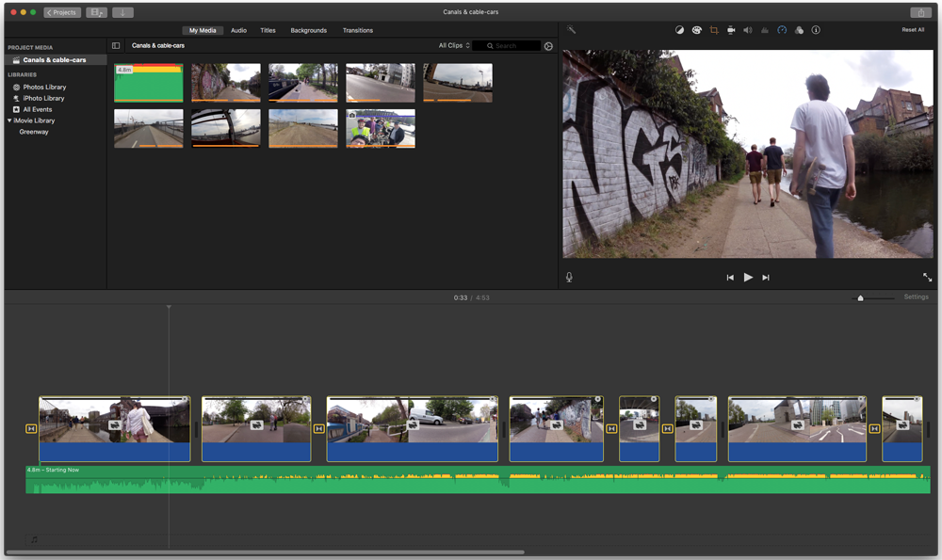This screenshot has height=560, width=942.
Task: Collapse the iMovie Library disclosure triangle
Action: pos(10,120)
